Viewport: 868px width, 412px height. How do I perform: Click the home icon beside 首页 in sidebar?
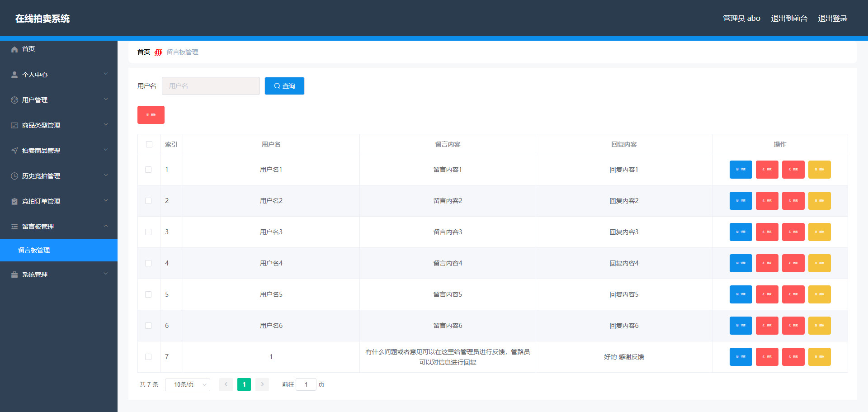(x=14, y=49)
